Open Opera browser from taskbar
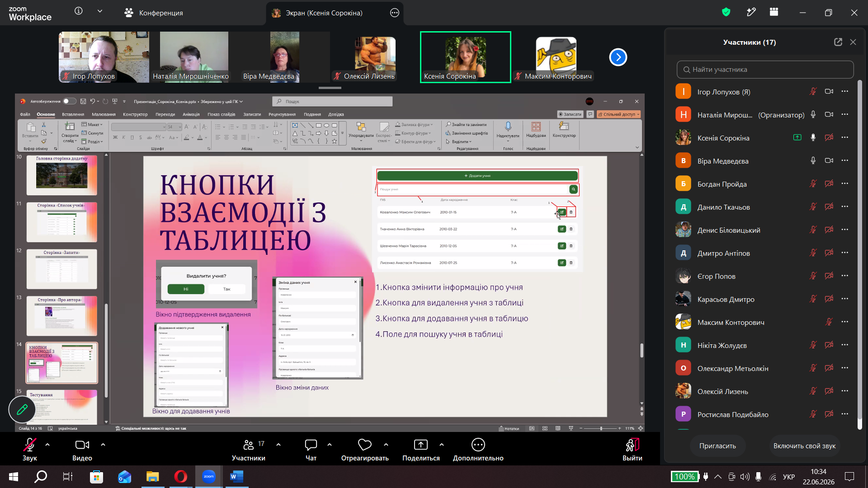This screenshot has width=868, height=488. (180, 477)
